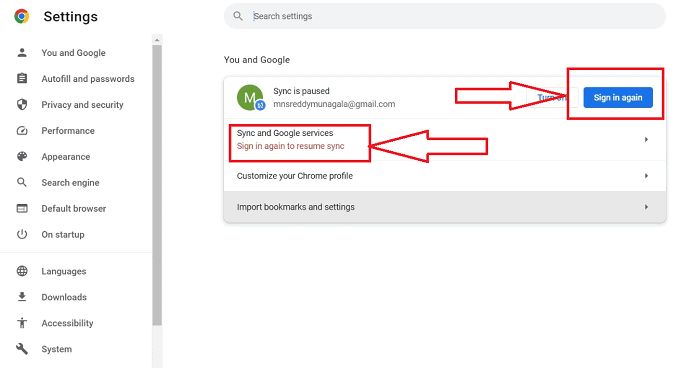Click the Default browser window icon

pyautogui.click(x=22, y=208)
